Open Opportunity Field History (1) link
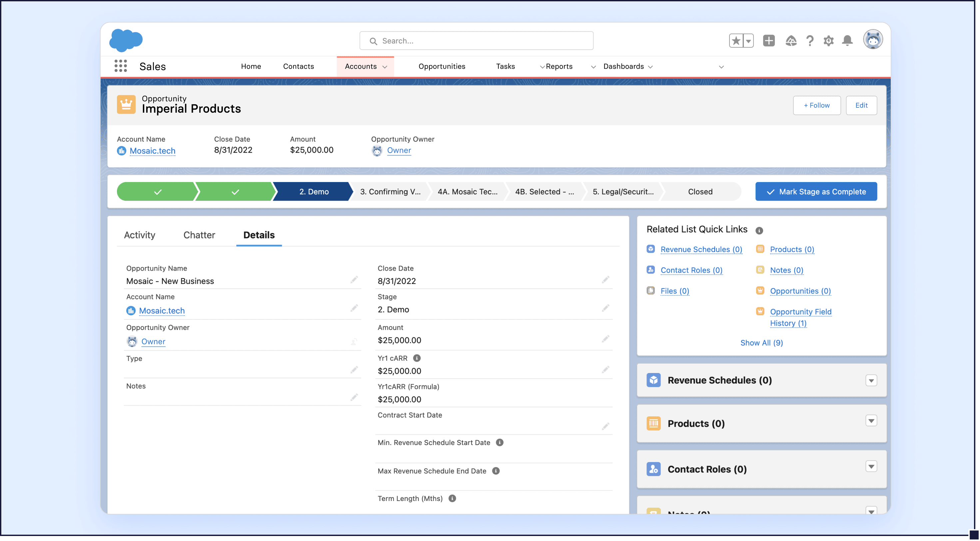Image resolution: width=980 pixels, height=541 pixels. (800, 317)
